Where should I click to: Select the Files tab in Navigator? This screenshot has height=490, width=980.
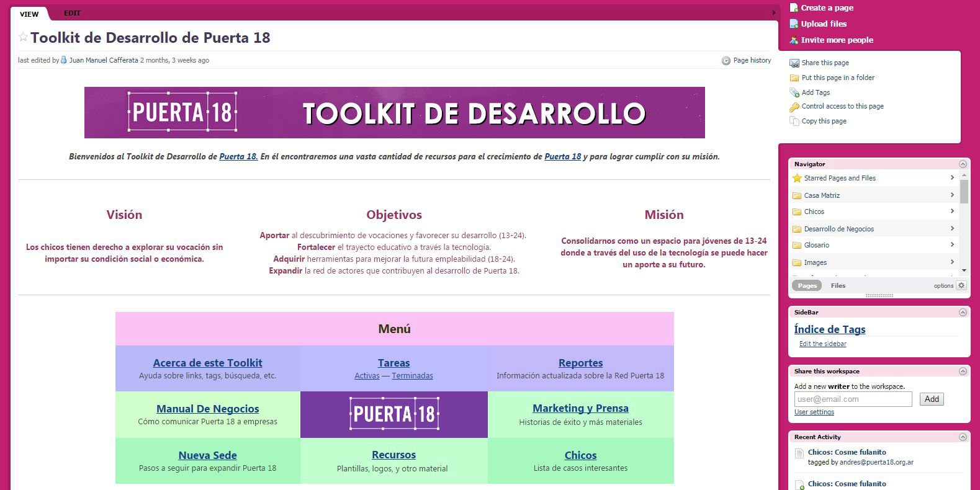tap(838, 285)
